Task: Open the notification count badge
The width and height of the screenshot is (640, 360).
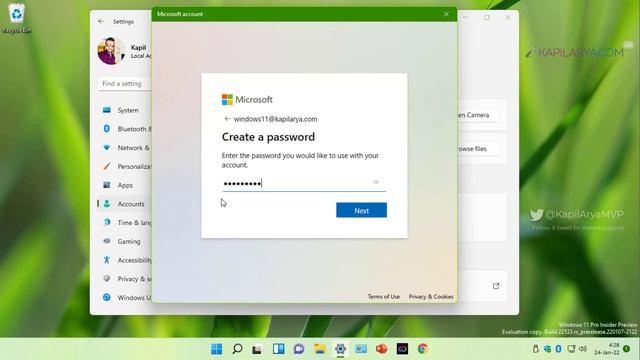Action: click(x=627, y=349)
